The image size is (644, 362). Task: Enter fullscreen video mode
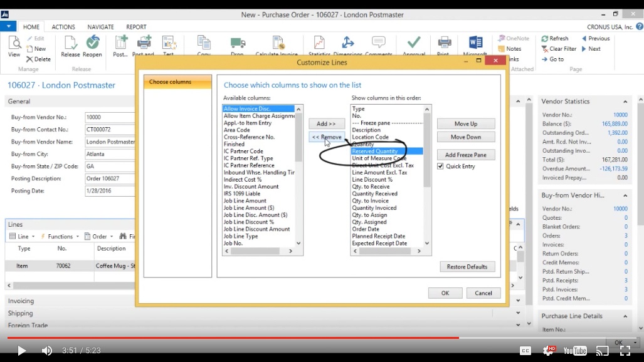(625, 351)
